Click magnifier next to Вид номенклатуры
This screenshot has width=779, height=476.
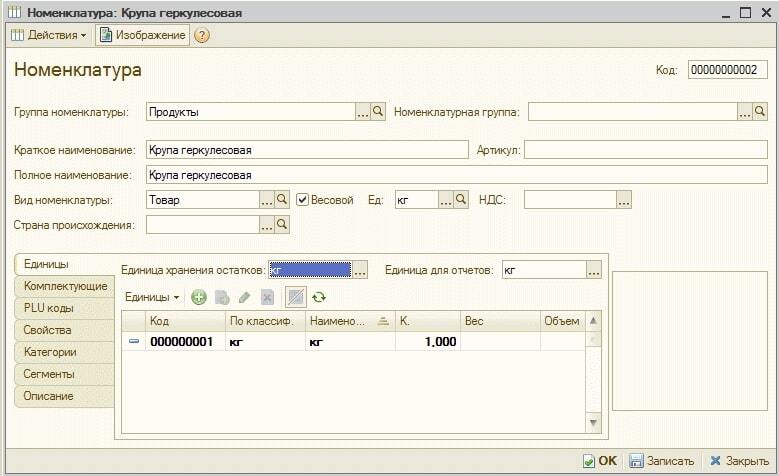coord(282,200)
